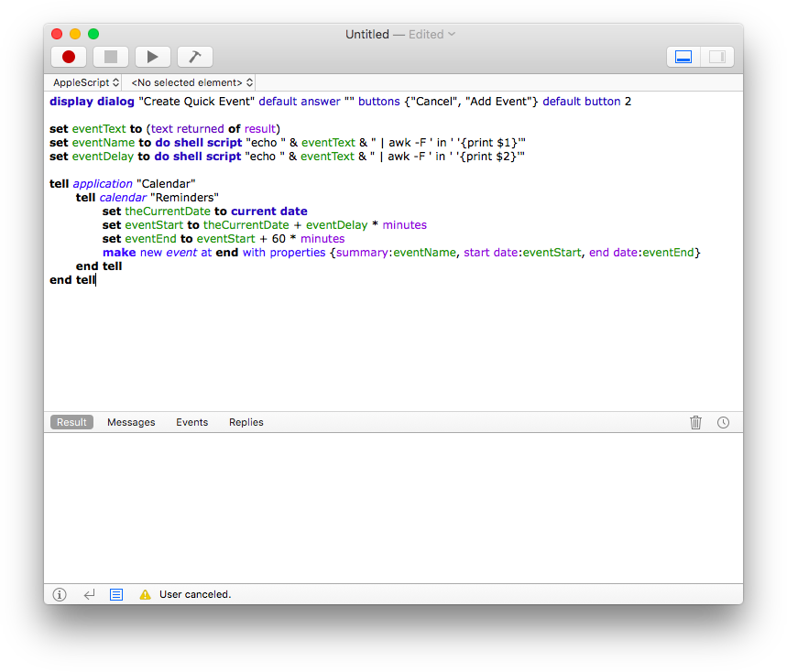Toggle the right-hand side pane
The height and width of the screenshot is (672, 787).
tap(716, 57)
